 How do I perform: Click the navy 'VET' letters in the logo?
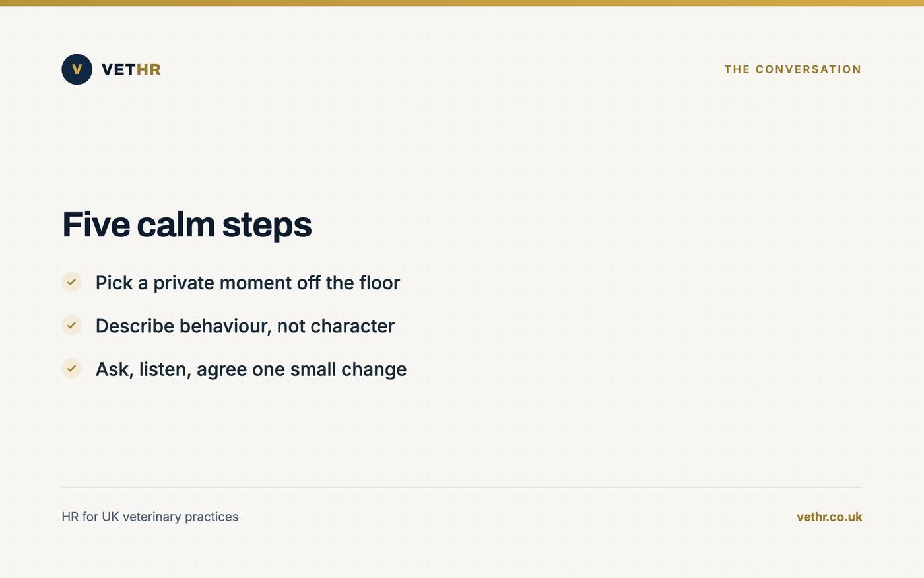click(119, 69)
